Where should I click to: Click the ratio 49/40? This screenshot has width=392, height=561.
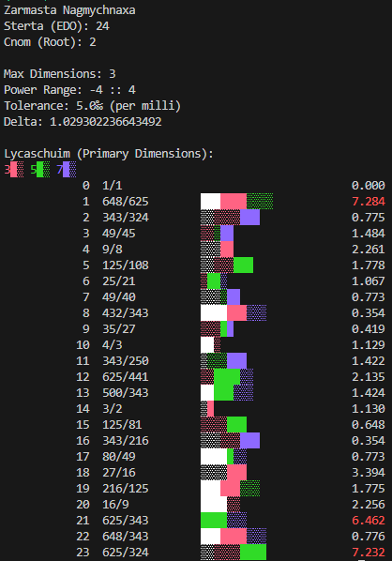tap(119, 297)
